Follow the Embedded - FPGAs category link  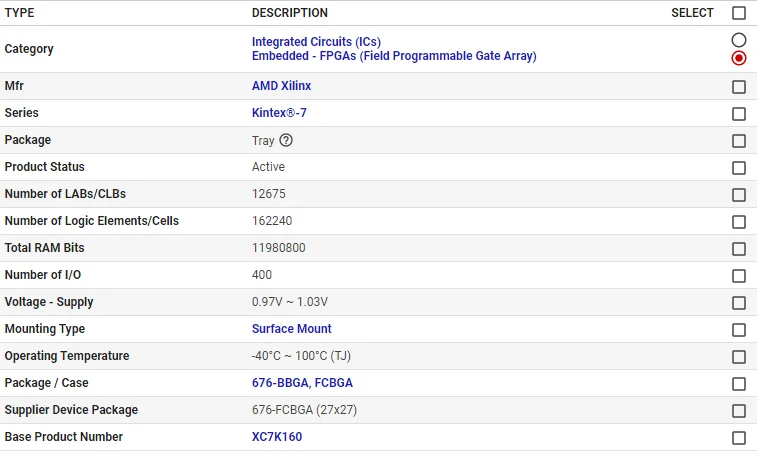pyautogui.click(x=394, y=56)
